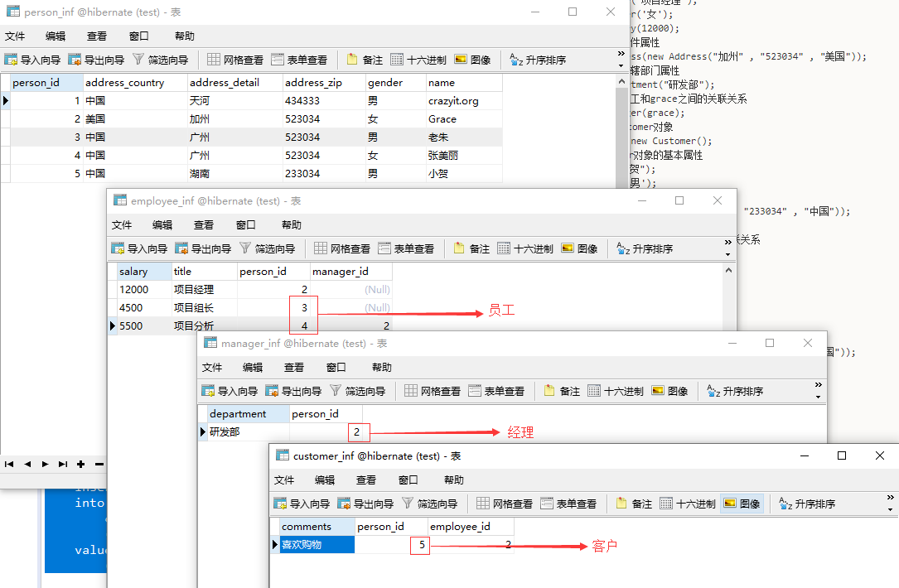Click address_country column header
This screenshot has height=588, width=899.
(135, 83)
